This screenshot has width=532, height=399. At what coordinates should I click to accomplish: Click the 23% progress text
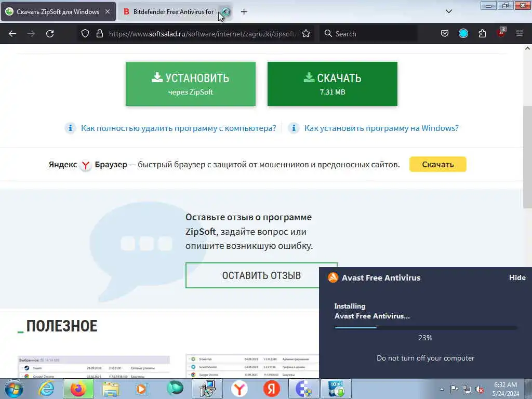pyautogui.click(x=425, y=338)
